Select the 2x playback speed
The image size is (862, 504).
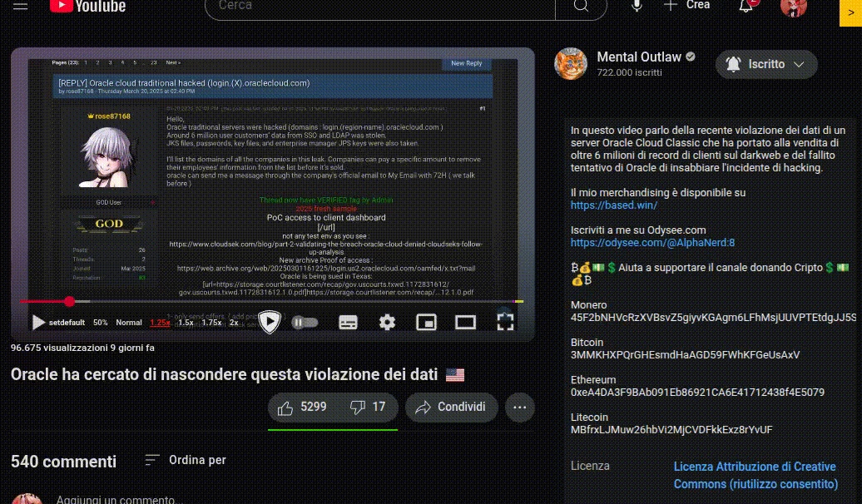[x=234, y=323]
